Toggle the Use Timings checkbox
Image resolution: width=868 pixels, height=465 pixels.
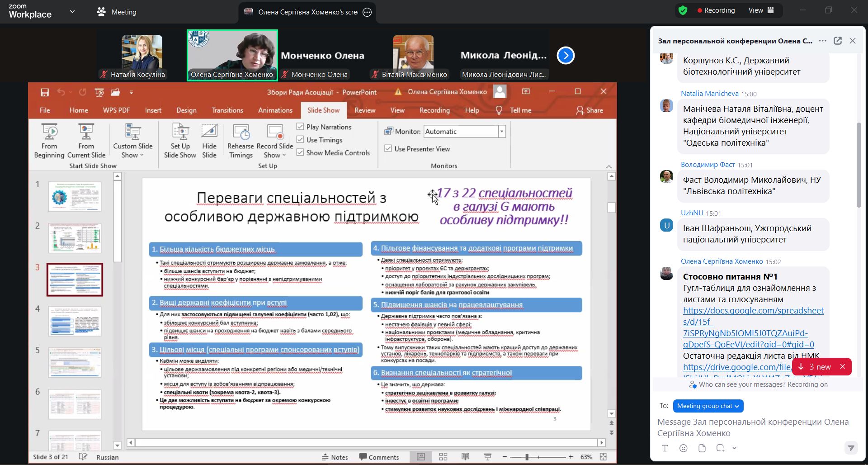[300, 140]
